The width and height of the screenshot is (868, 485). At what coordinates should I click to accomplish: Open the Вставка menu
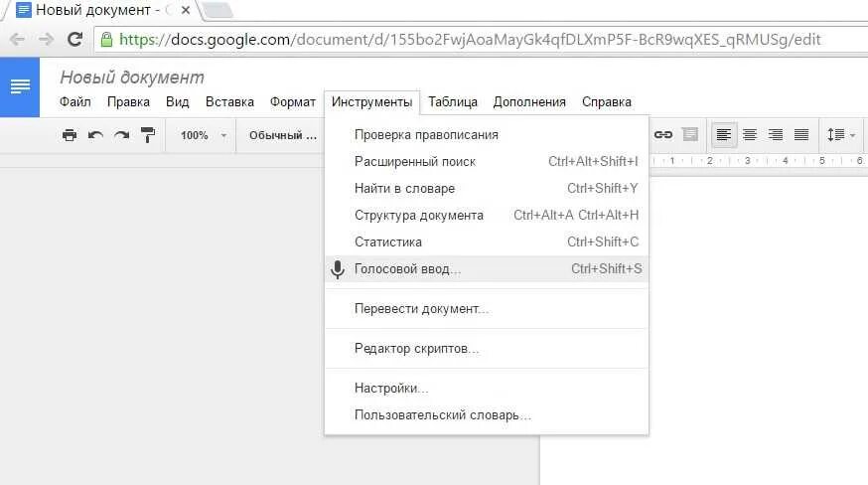click(229, 102)
